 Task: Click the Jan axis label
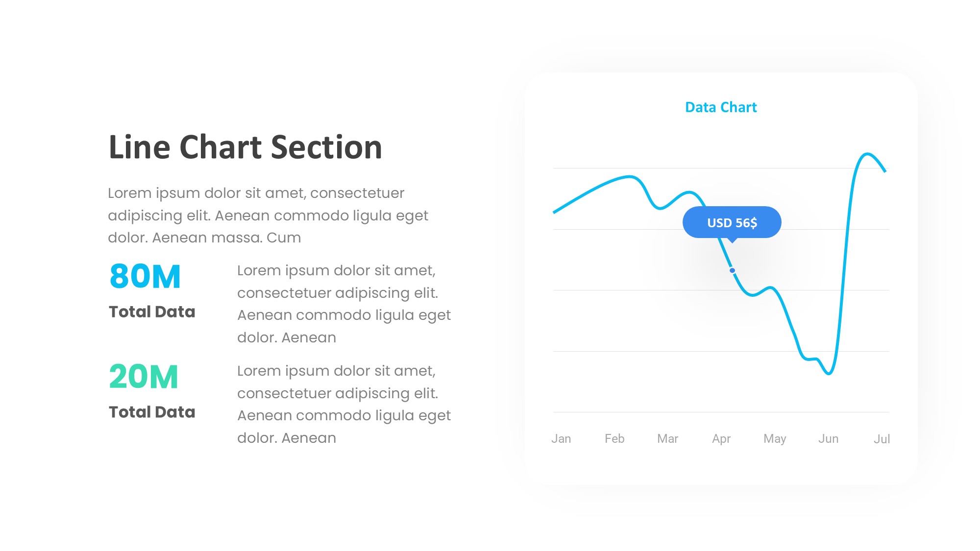click(561, 439)
